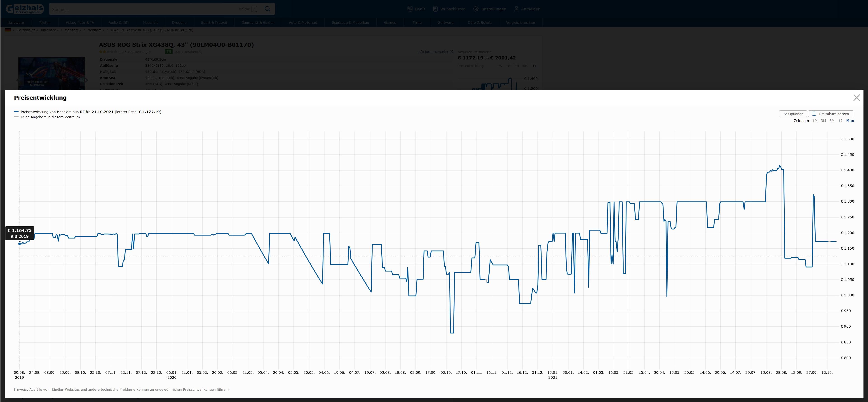
Task: Click the '€ 2001,42' upper price range
Action: point(503,58)
